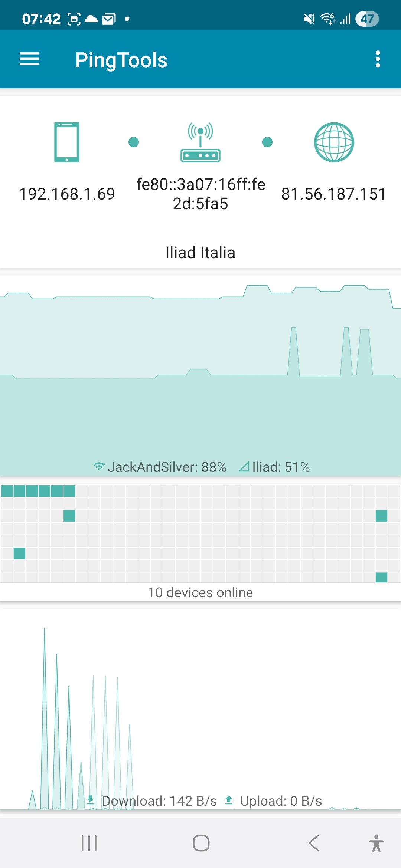The height and width of the screenshot is (868, 401).
Task: Open the three-dot overflow menu
Action: point(378,59)
